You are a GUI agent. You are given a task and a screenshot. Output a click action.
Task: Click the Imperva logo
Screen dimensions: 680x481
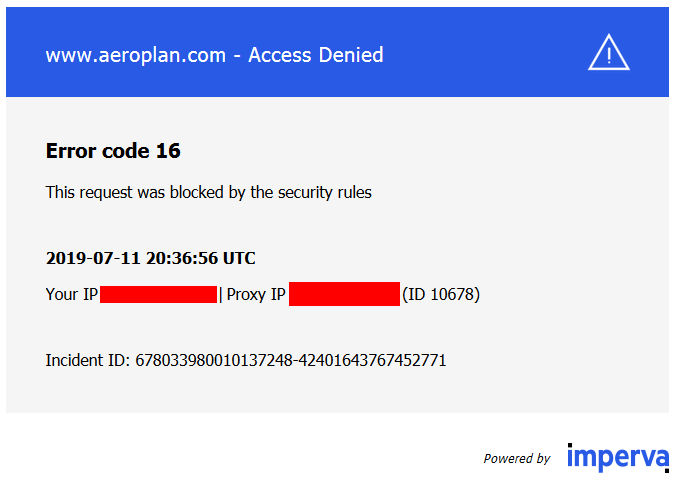click(x=617, y=458)
